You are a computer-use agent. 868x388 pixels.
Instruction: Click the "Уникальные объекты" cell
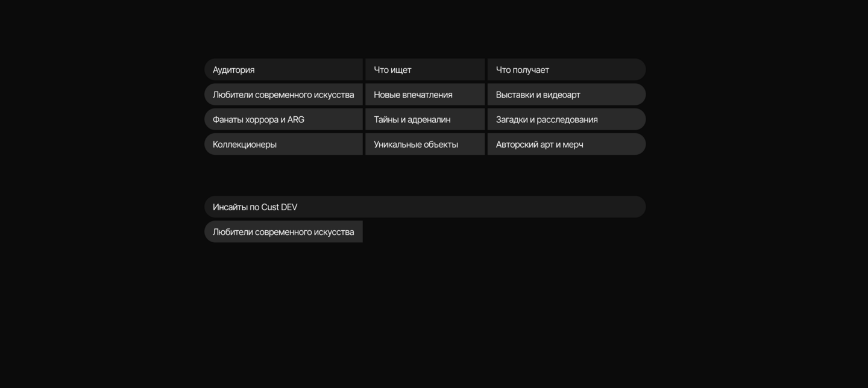click(x=425, y=145)
